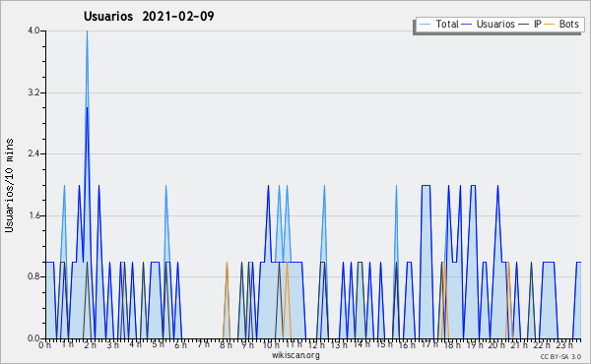Viewport: 591px width, 364px height.
Task: Click the '1.6' y-axis value
Action: click(x=33, y=215)
